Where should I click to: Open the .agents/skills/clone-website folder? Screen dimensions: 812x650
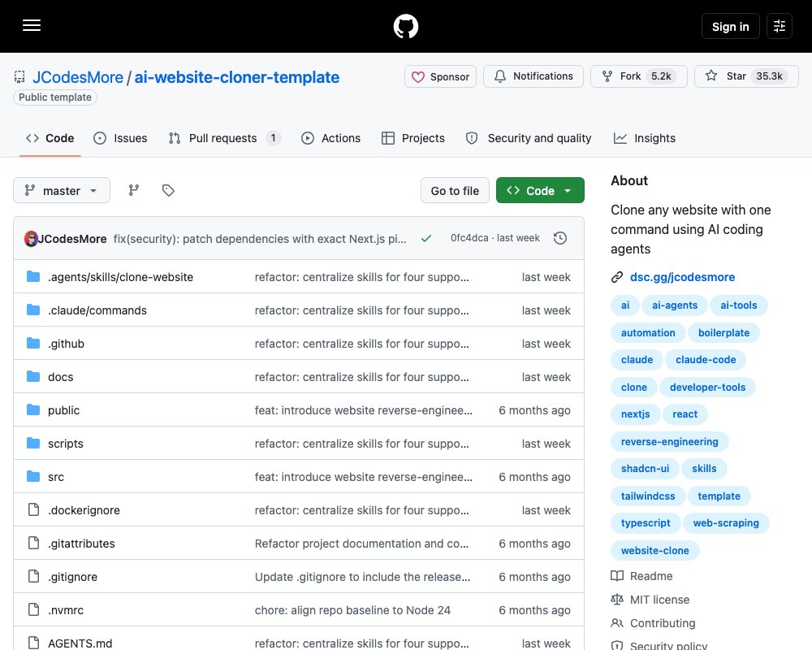click(121, 277)
